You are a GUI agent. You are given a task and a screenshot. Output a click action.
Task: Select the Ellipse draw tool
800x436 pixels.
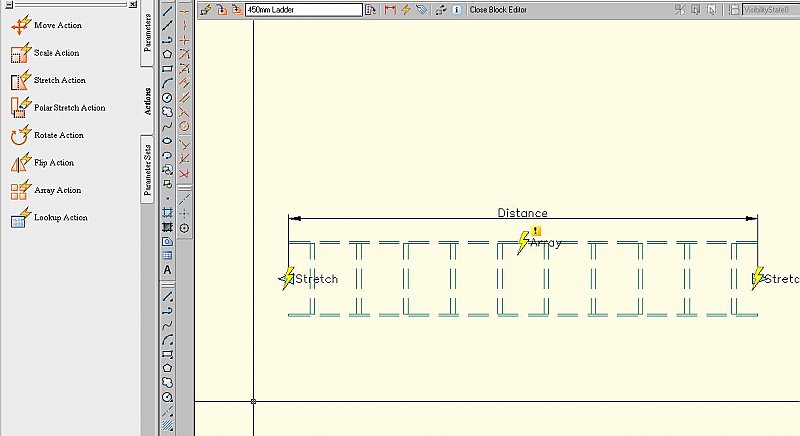pos(167,141)
